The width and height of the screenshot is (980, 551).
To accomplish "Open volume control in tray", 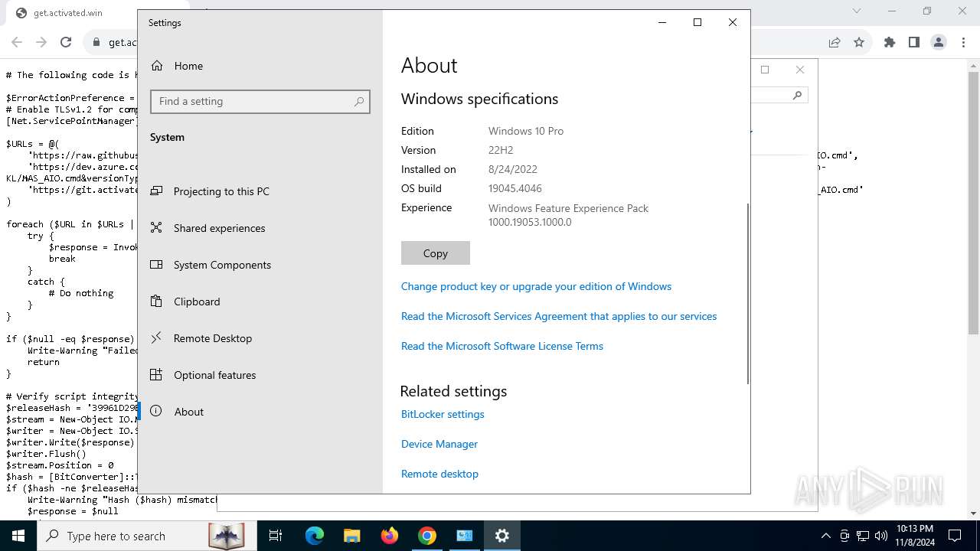I will 880,536.
